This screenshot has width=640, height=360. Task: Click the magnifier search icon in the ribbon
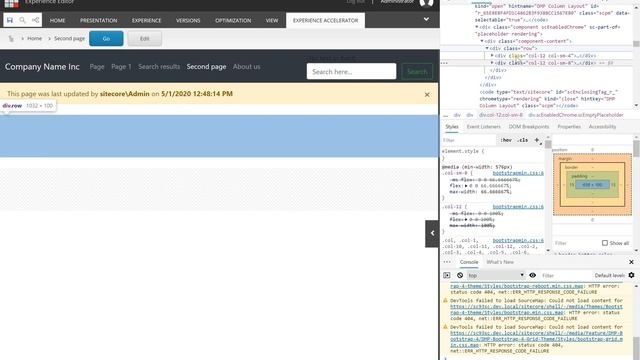22,20
